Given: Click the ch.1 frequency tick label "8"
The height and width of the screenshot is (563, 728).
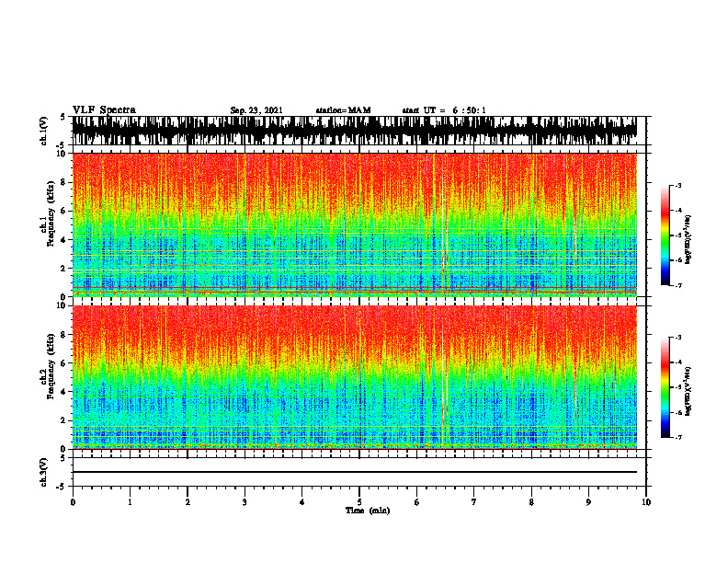Looking at the screenshot, I should point(64,182).
